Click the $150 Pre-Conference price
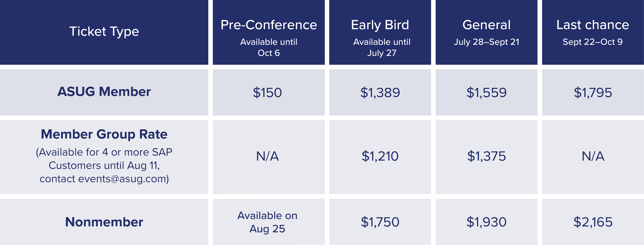 pos(267,92)
